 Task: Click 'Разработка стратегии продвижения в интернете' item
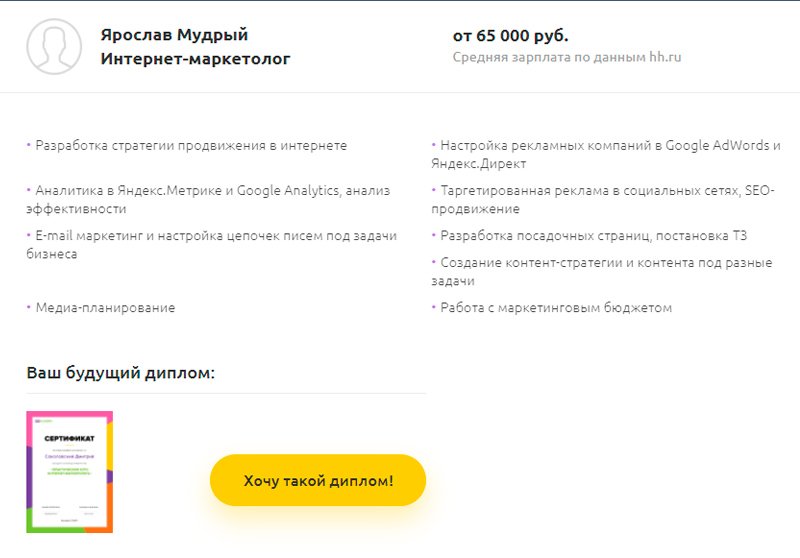(x=187, y=146)
